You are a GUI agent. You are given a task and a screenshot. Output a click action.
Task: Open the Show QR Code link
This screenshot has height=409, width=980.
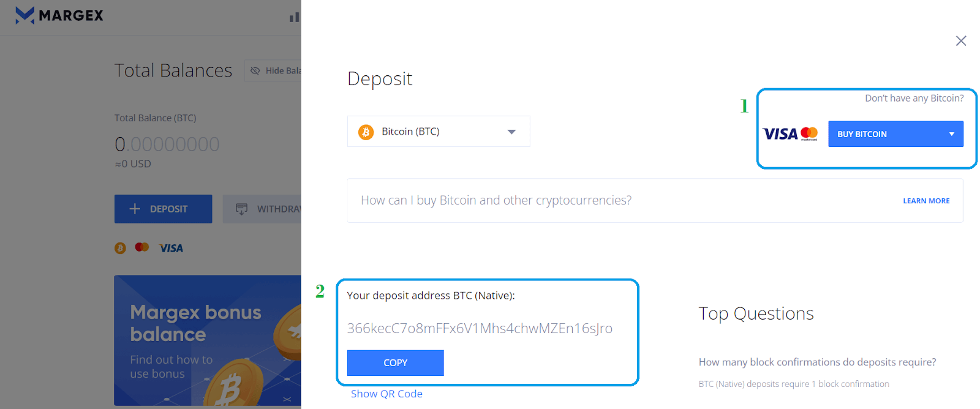[386, 394]
